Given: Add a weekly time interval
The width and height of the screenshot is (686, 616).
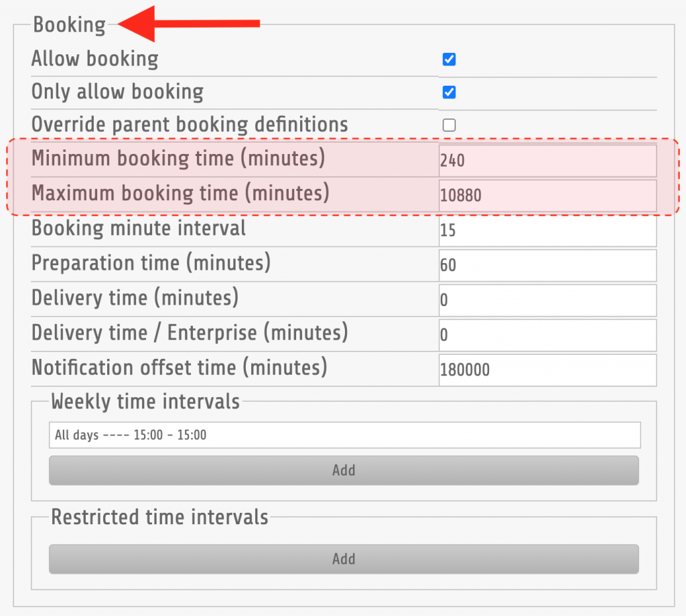Looking at the screenshot, I should [344, 471].
